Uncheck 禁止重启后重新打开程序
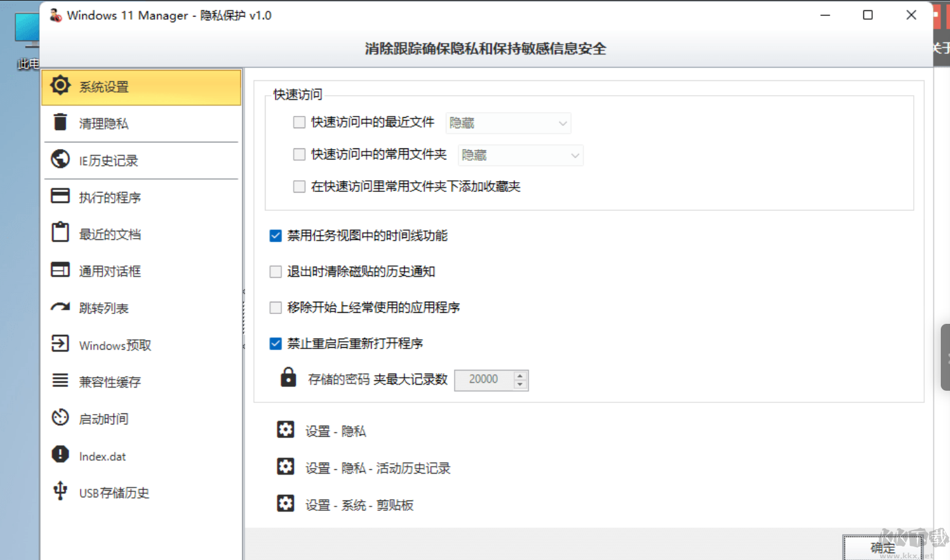The image size is (950, 560). pos(275,344)
